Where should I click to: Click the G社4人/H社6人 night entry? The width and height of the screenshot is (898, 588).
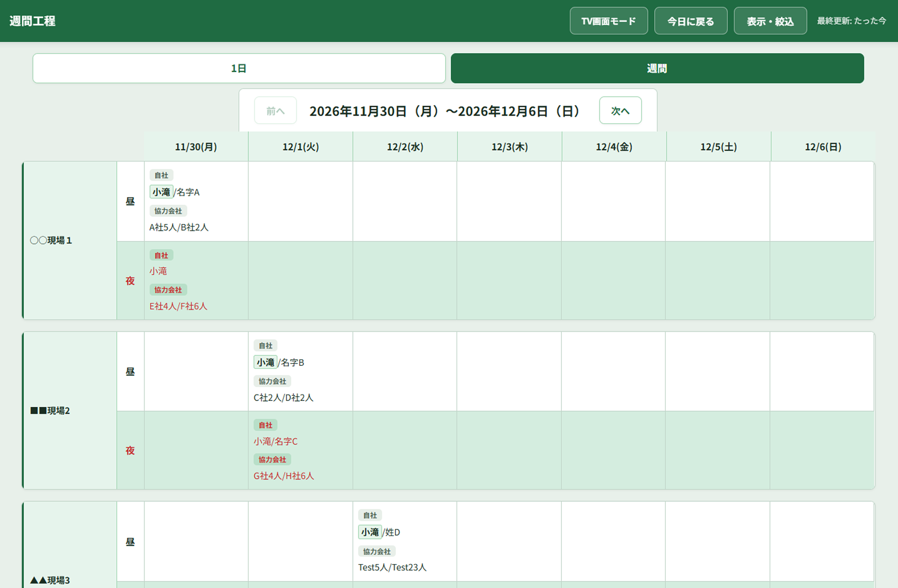284,476
